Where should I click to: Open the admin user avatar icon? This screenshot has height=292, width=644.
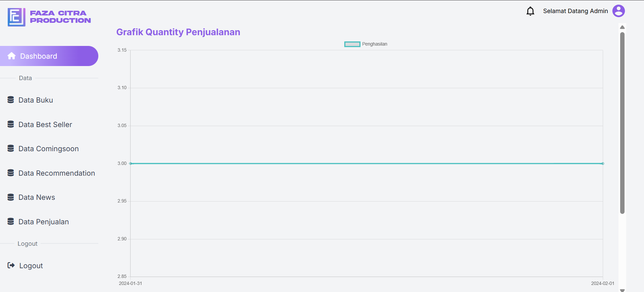click(618, 11)
